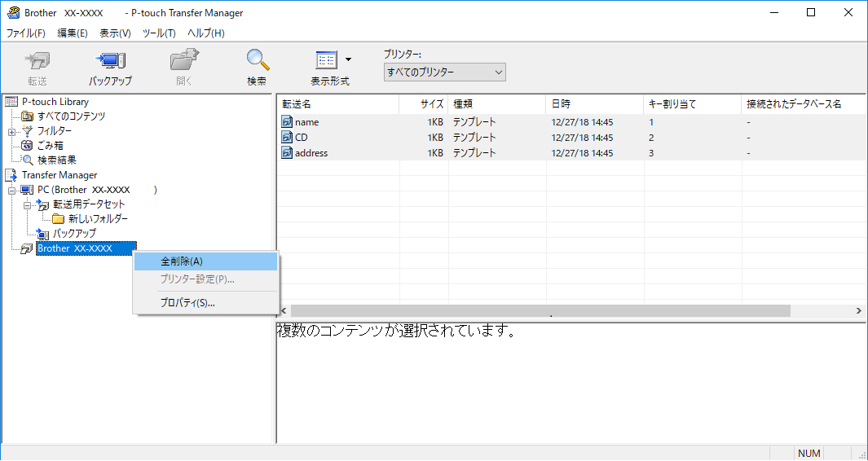Sort by the 日時 column header

(594, 104)
